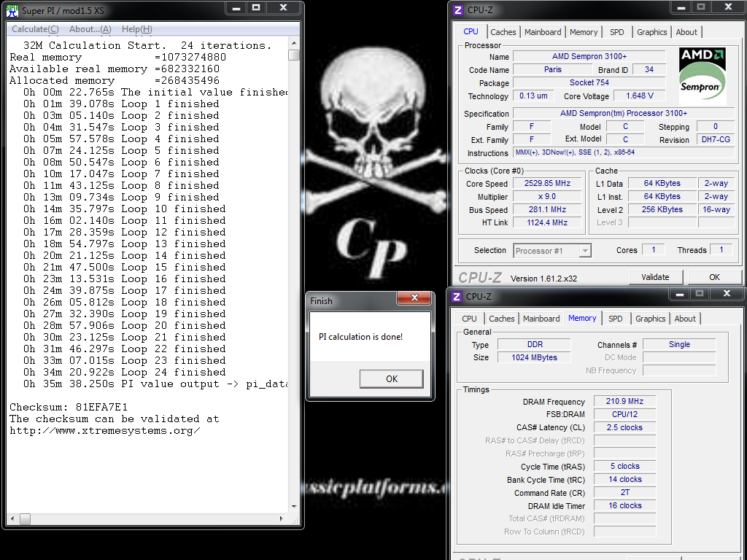Click the lower CPU-Z window's Z icon
This screenshot has width=747, height=560.
pos(457,297)
